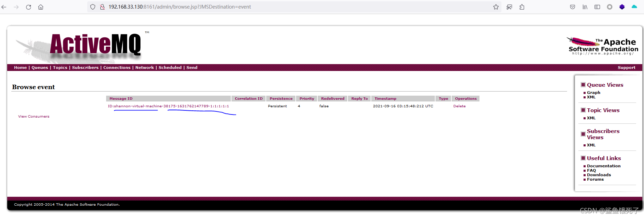Open the Documentation link
Viewport: 644px width, 217px height.
(603, 166)
